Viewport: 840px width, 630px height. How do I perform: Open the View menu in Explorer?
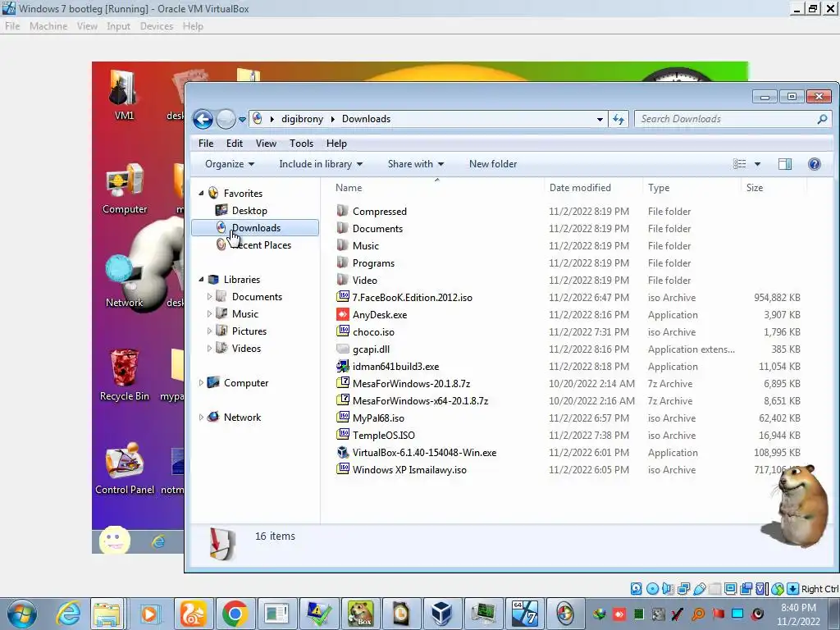point(266,144)
